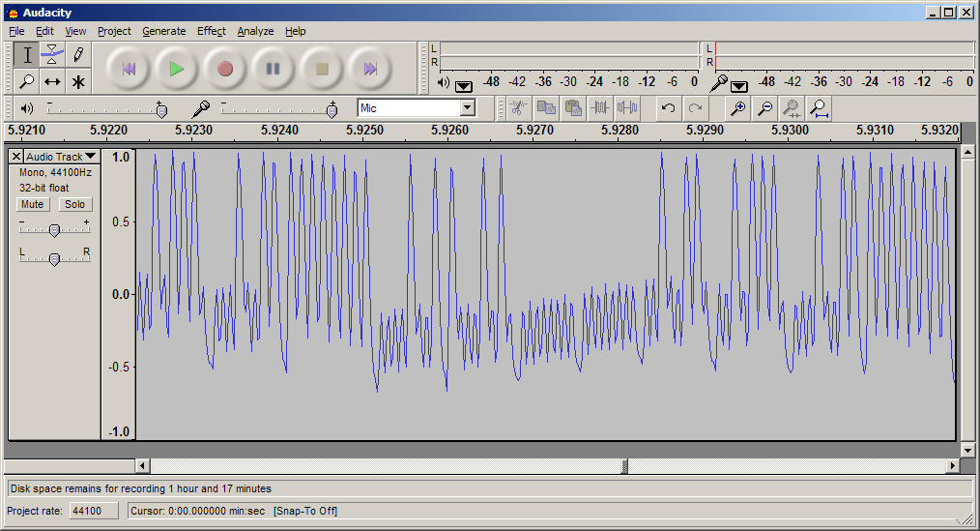Viewport: 980px width, 531px height.
Task: Close the Audio Track
Action: point(16,157)
